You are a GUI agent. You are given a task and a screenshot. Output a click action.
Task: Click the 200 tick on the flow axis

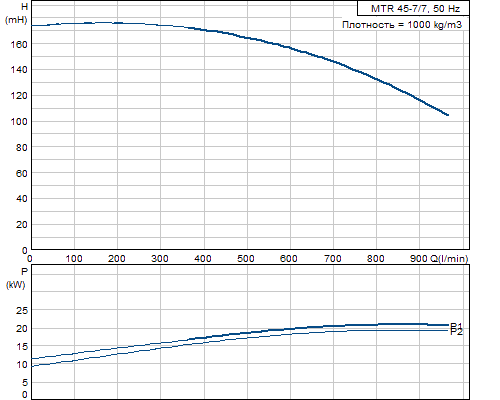point(117,259)
